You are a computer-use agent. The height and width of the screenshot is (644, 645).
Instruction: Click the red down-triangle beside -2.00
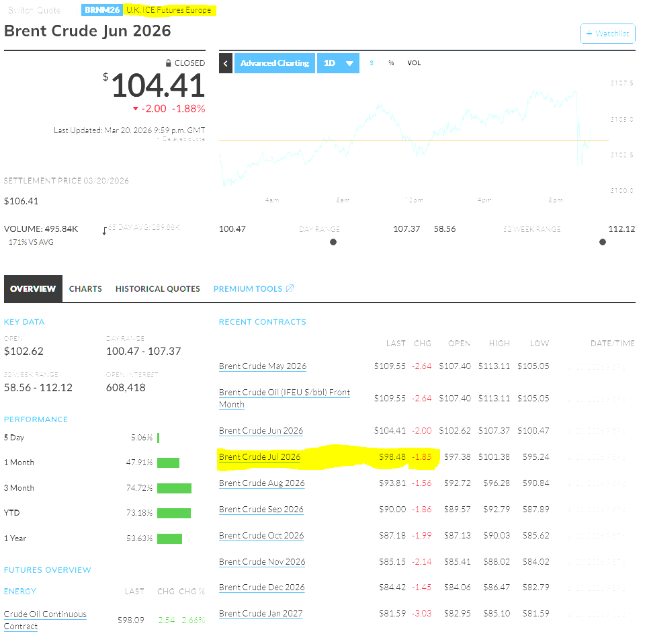pos(135,109)
